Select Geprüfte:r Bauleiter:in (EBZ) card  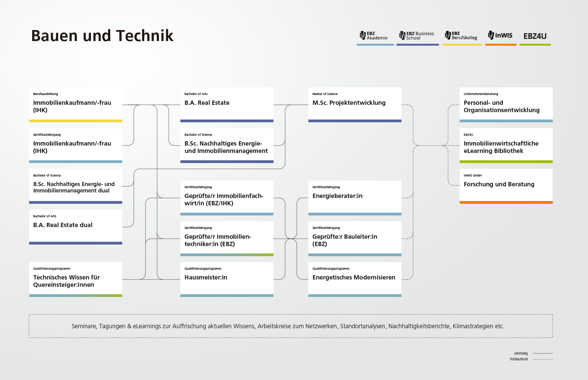(355, 239)
